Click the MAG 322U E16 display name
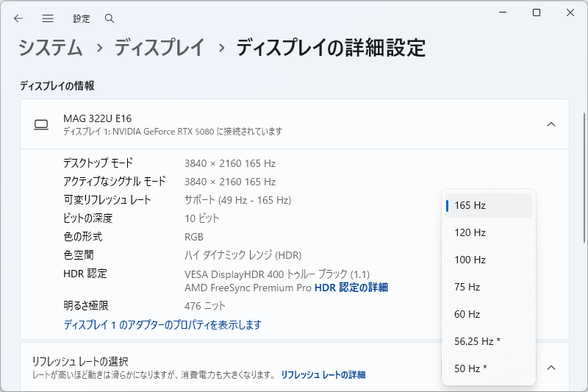Screen dimensions: 588x392 tap(98, 118)
